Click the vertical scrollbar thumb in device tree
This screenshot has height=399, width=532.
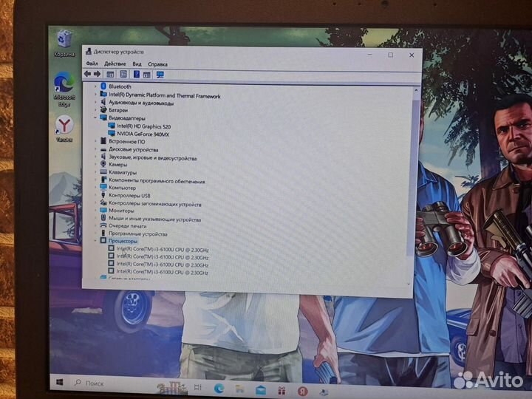(x=413, y=177)
